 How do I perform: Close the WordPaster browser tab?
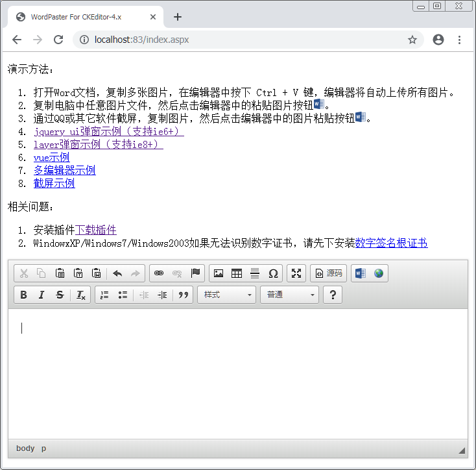tap(153, 17)
